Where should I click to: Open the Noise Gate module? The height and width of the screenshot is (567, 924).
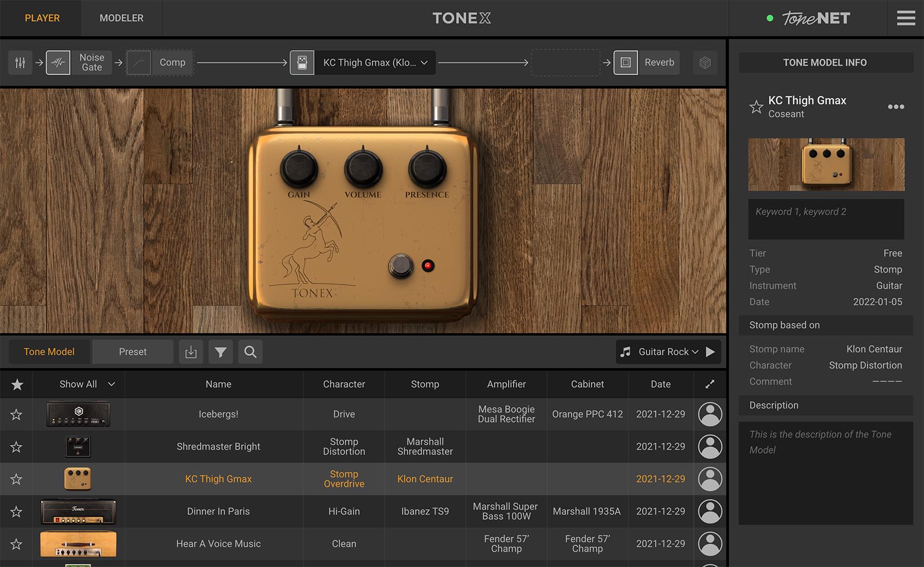pyautogui.click(x=79, y=62)
